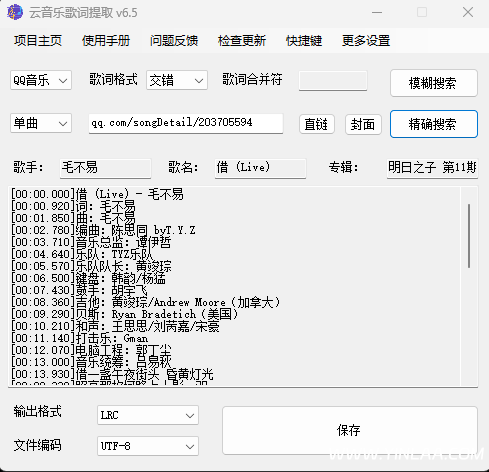Open the UTF-8 file encoding dropdown
Viewport: 489px width, 472px height.
(148, 446)
